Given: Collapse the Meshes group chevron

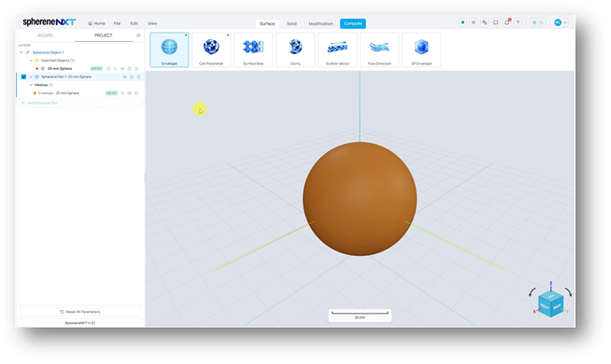Looking at the screenshot, I should pyautogui.click(x=31, y=85).
